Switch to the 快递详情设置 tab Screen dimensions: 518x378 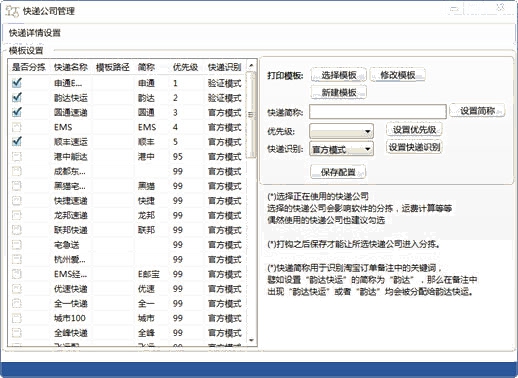coord(35,33)
